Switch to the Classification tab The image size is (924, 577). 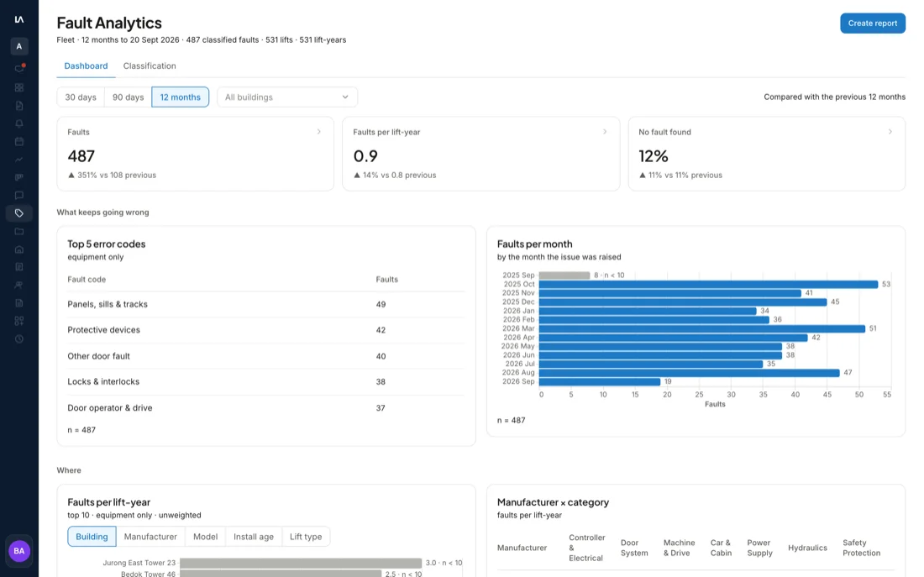pos(150,66)
